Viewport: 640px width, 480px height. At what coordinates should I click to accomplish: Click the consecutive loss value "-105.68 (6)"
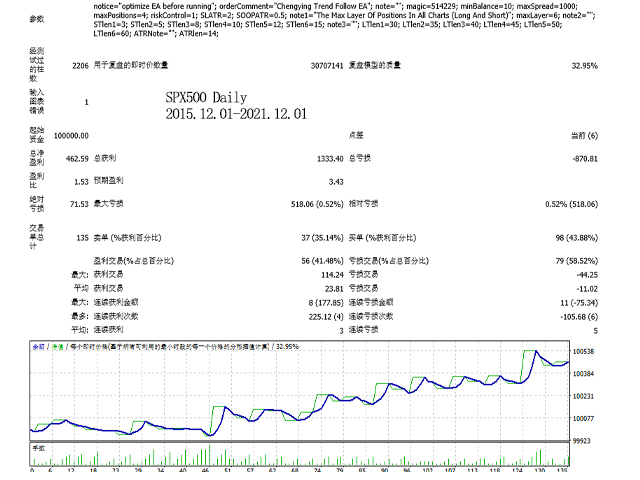coord(579,317)
